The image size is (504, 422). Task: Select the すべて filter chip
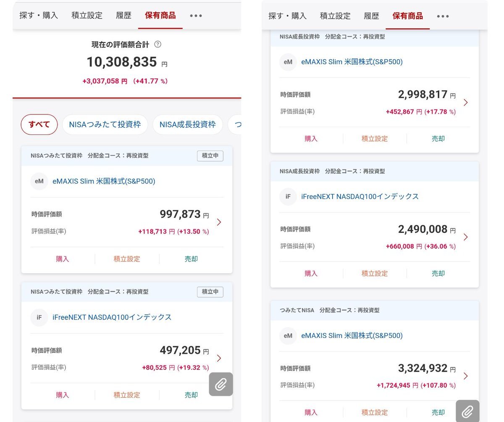tap(39, 124)
